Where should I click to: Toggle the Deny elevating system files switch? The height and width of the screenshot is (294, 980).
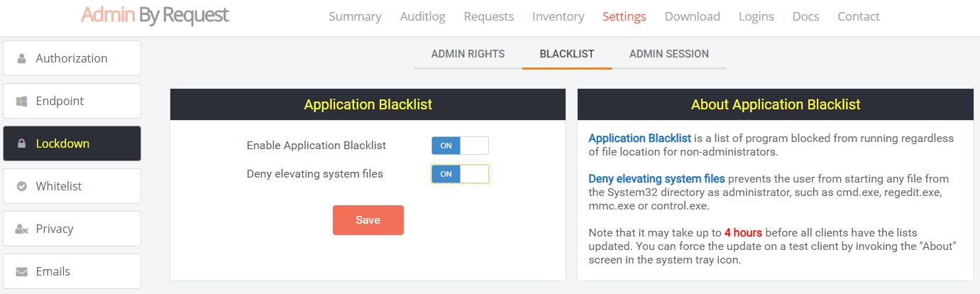460,174
